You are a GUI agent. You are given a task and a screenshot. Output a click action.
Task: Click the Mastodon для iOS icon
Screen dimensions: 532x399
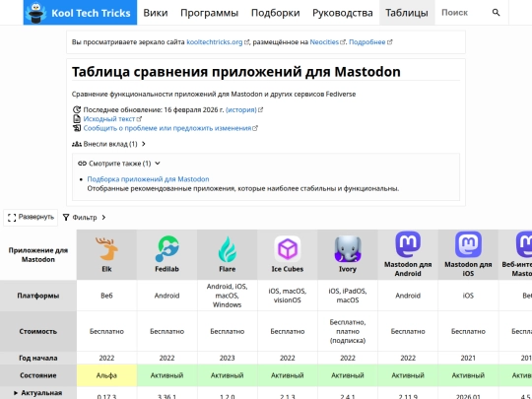tap(468, 244)
